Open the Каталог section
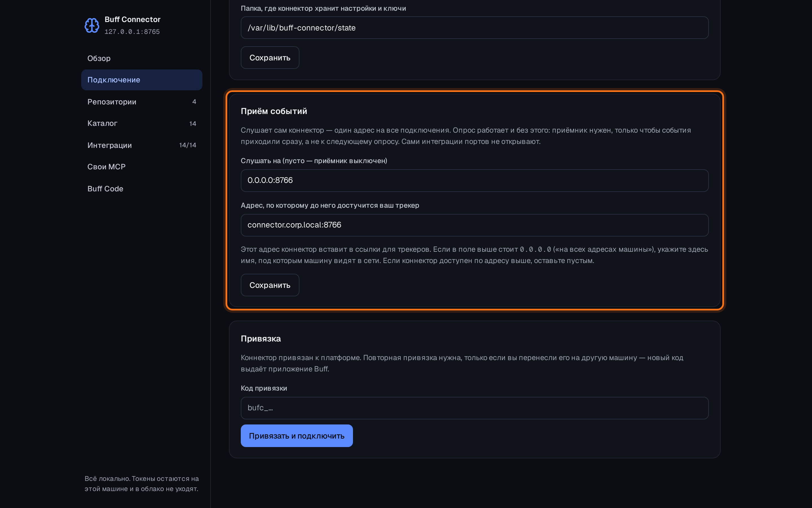This screenshot has height=508, width=812. [x=142, y=123]
